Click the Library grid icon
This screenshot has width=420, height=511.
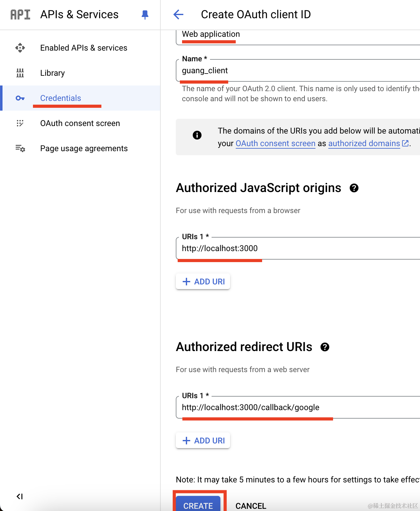pos(20,73)
